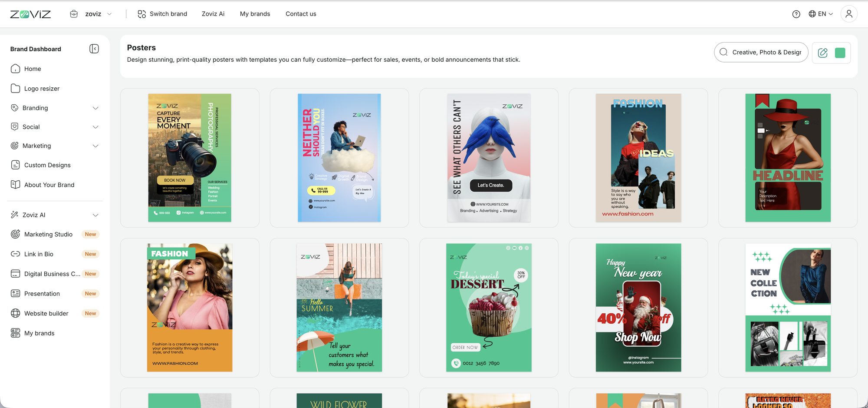Viewport: 868px width, 408px height.
Task: Open the EN language dropdown chevron
Action: click(x=831, y=14)
